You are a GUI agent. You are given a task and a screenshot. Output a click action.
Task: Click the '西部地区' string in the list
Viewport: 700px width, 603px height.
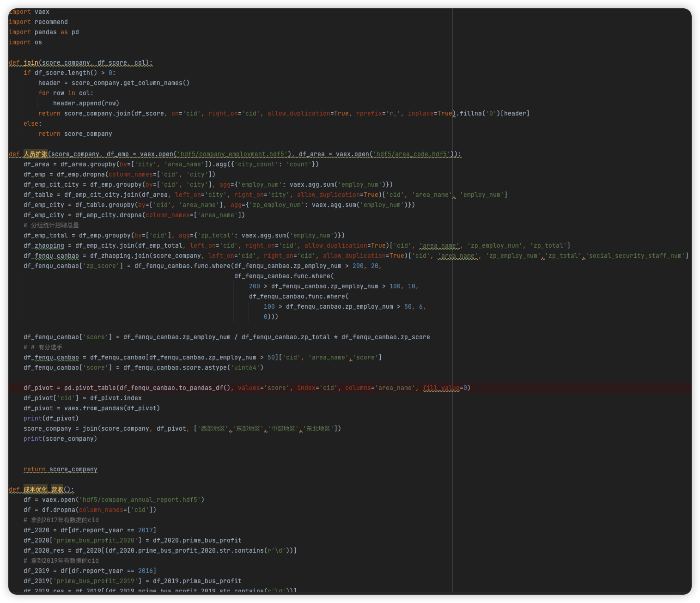tap(212, 429)
